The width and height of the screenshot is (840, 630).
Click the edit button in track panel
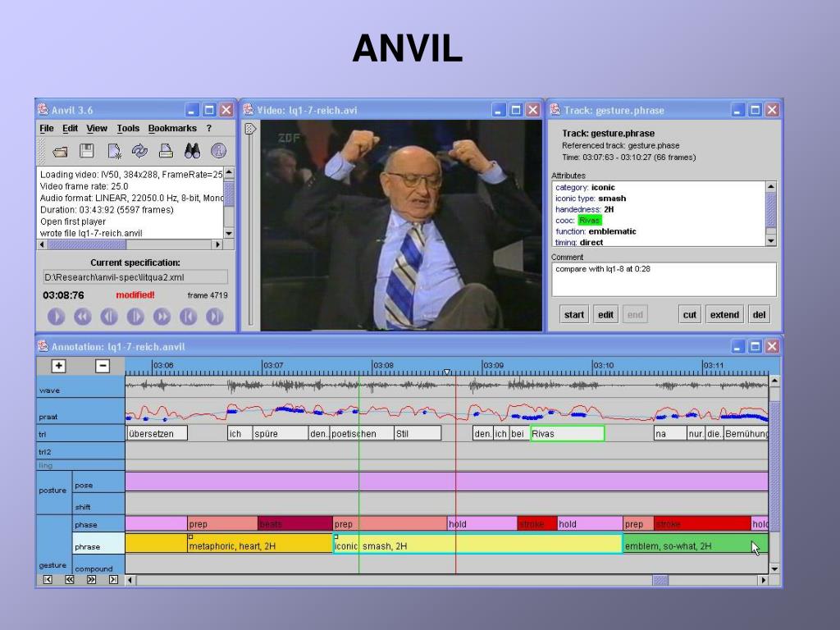(x=605, y=315)
